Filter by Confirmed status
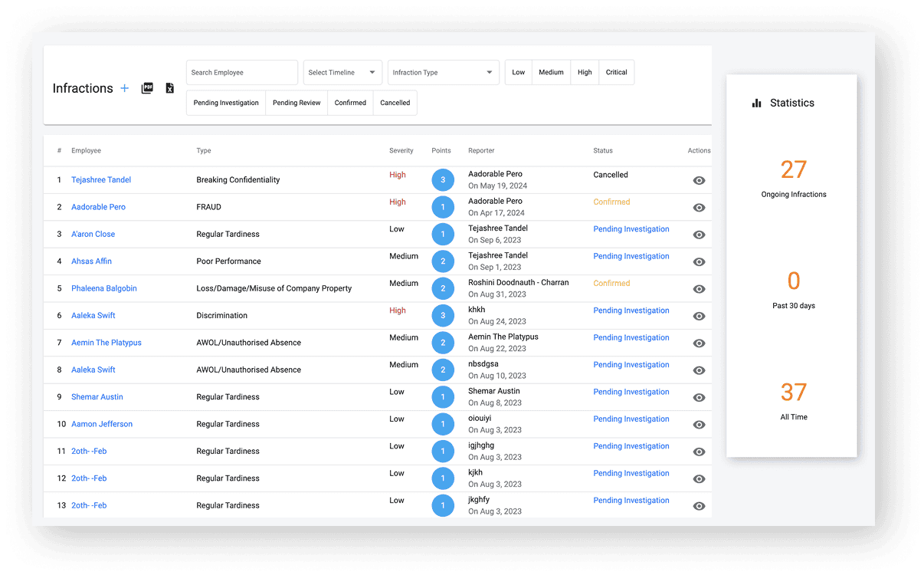924x575 pixels. point(350,103)
